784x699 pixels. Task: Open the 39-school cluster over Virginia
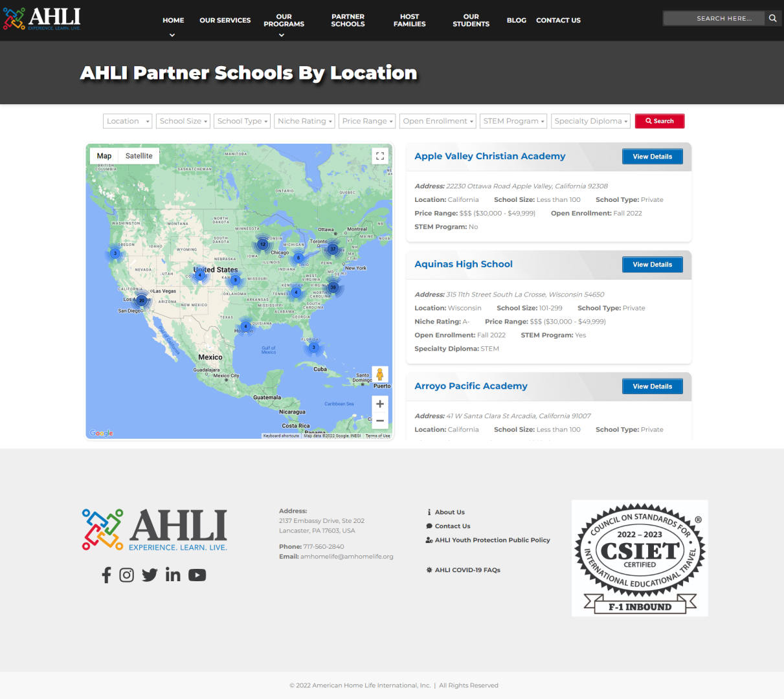[333, 287]
